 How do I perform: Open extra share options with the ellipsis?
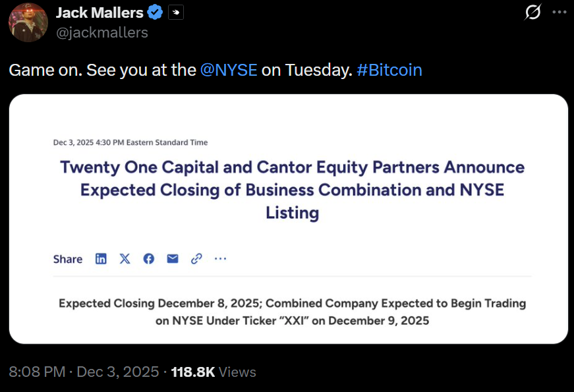220,259
